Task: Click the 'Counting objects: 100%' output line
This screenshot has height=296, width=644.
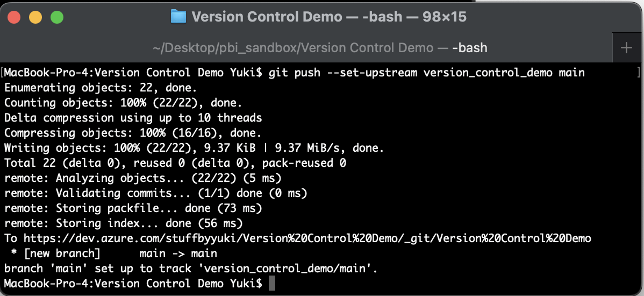Action: pos(123,103)
